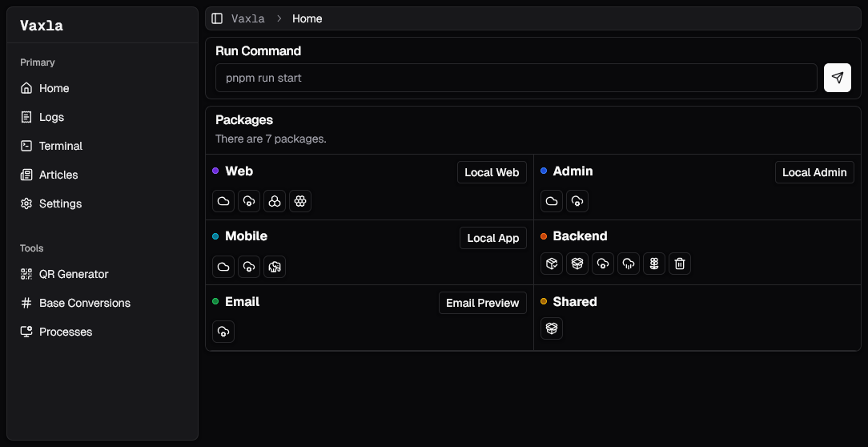Click the send command paper-plane button
The height and width of the screenshot is (447, 868).
click(837, 78)
